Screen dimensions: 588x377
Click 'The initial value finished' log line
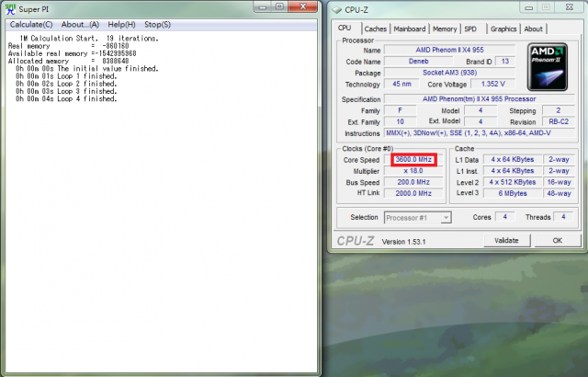click(87, 69)
